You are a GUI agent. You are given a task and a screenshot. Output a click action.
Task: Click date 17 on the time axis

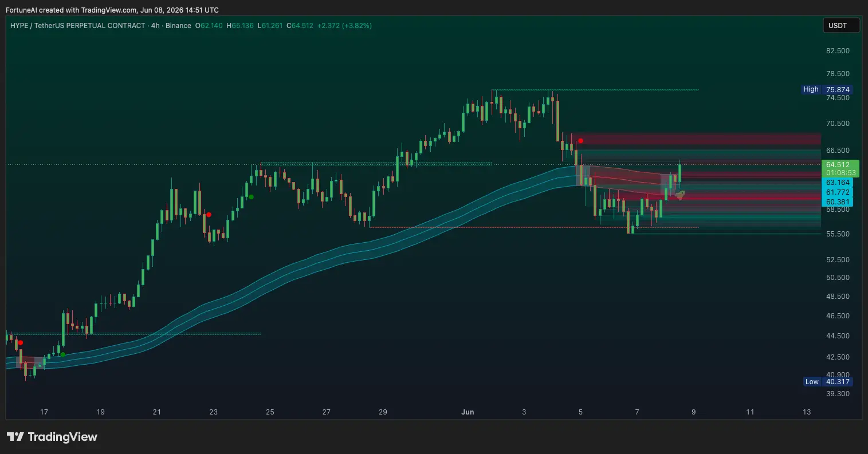point(44,412)
